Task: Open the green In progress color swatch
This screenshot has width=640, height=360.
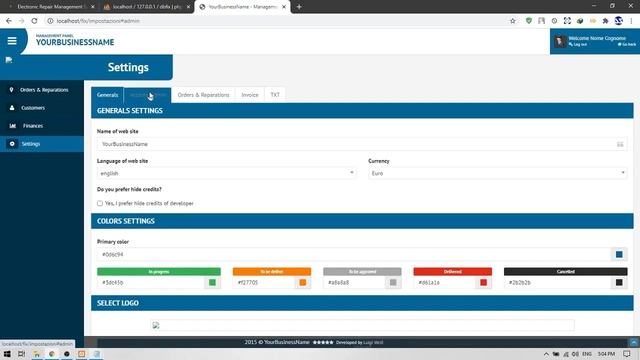Action: 212,282
